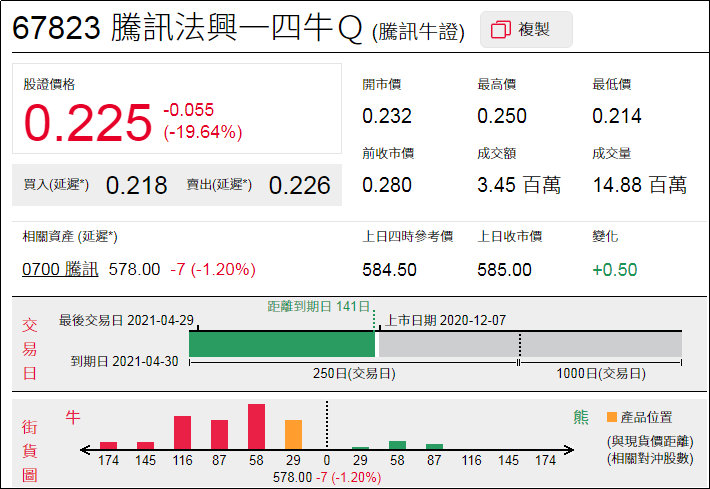Screen dimensions: 710x489
Task: Click the red bull bar at 87
Action: (x=220, y=435)
